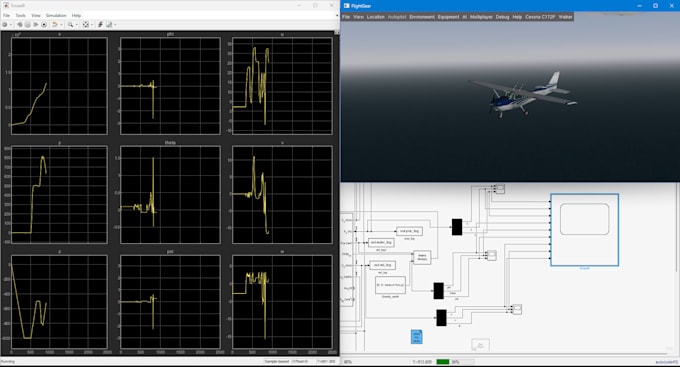Open the Walker menu in FlightGear
Screen dimensions: 680x367
[x=565, y=17]
